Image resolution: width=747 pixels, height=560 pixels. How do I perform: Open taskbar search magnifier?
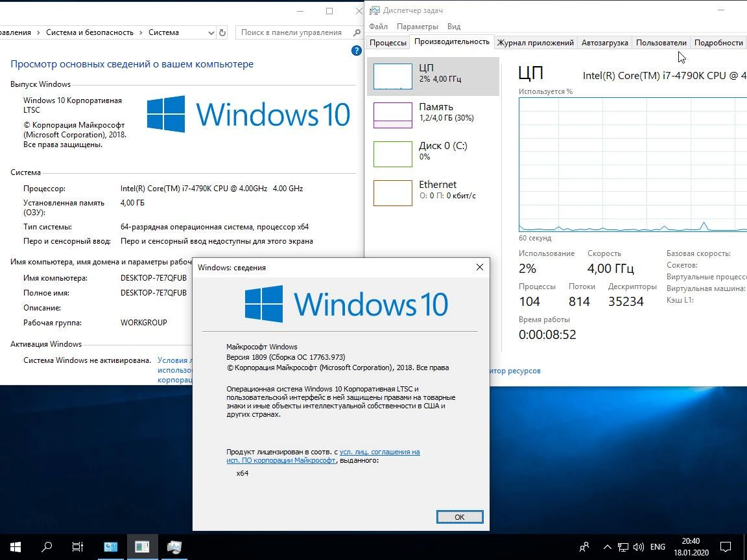(47, 546)
